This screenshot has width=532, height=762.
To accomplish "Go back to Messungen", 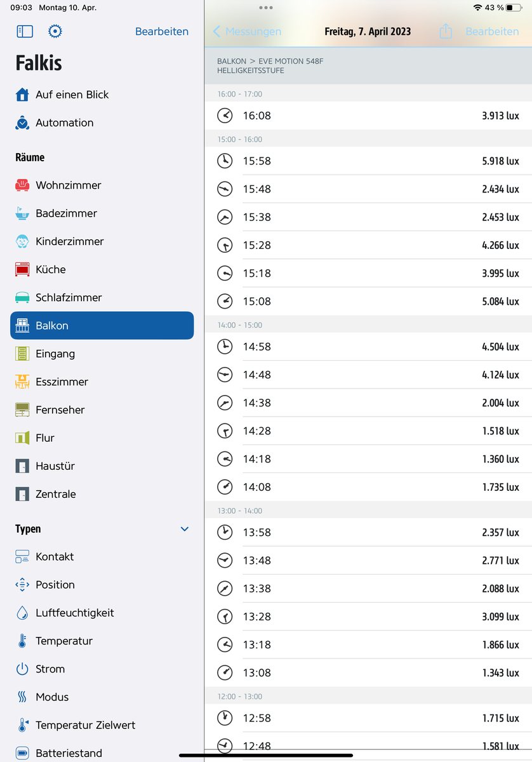I will 247,31.
